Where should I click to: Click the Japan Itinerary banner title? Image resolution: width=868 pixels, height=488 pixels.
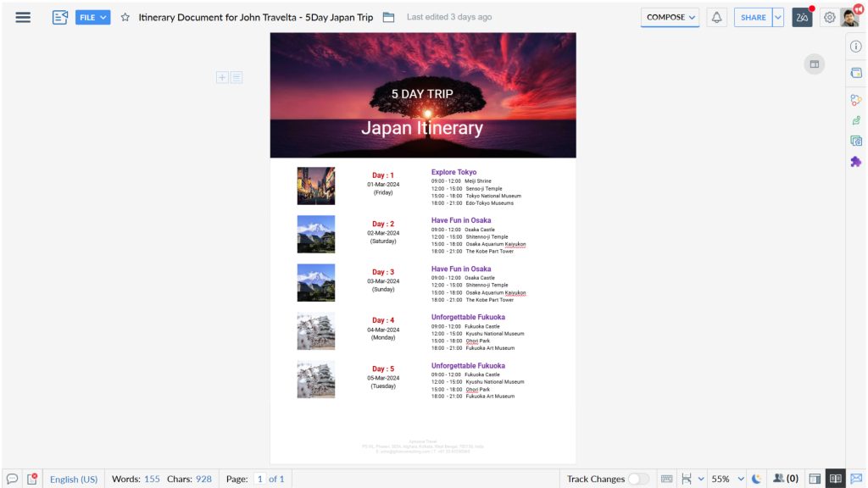pyautogui.click(x=422, y=128)
